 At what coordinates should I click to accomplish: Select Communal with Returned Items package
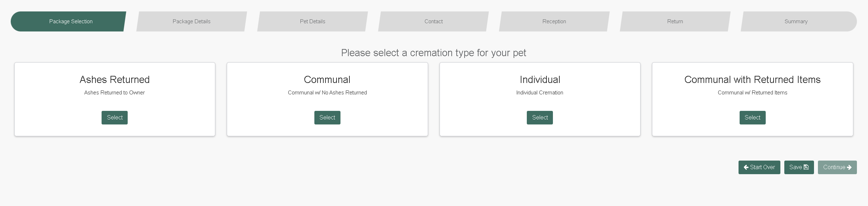pyautogui.click(x=752, y=118)
